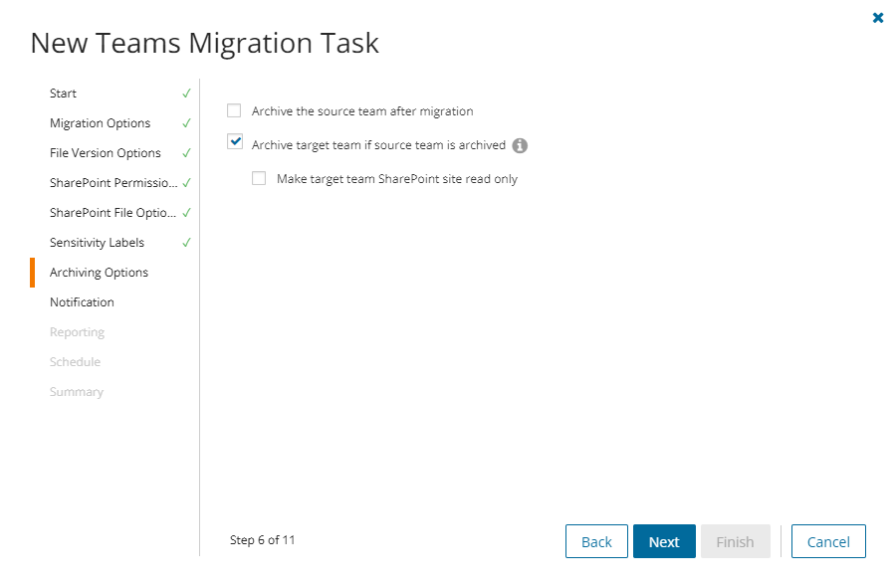Close the New Teams Migration Task dialog

[x=878, y=18]
